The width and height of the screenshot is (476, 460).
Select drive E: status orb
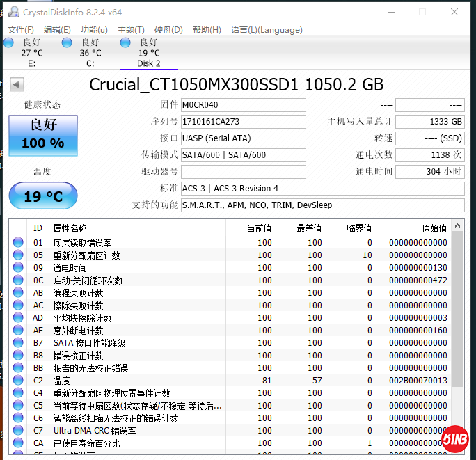pyautogui.click(x=8, y=43)
